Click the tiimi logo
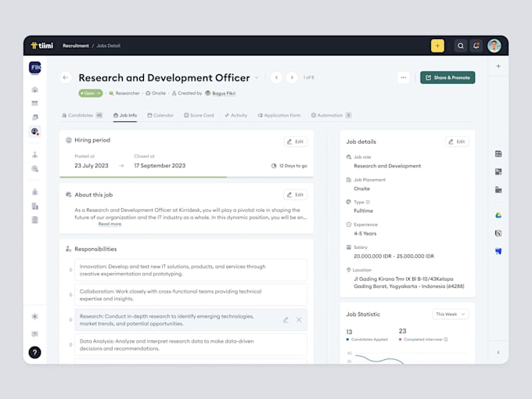 (42, 45)
